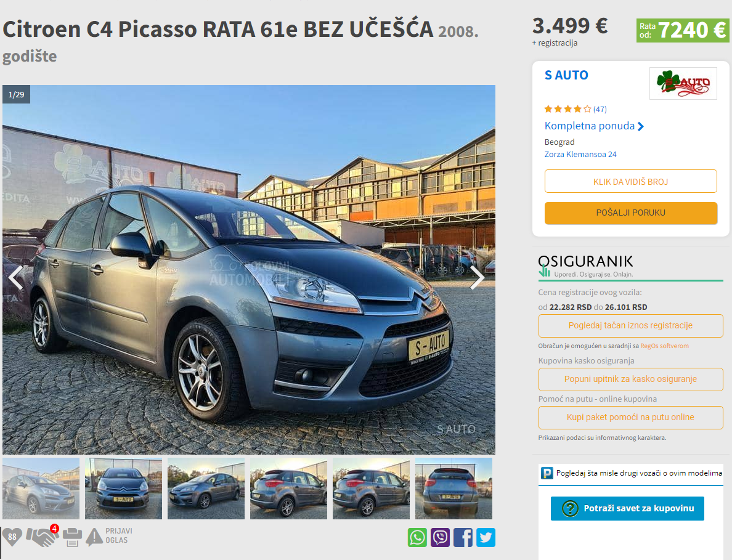732x560 pixels.
Task: Show previous photo with left arrow
Action: (16, 278)
